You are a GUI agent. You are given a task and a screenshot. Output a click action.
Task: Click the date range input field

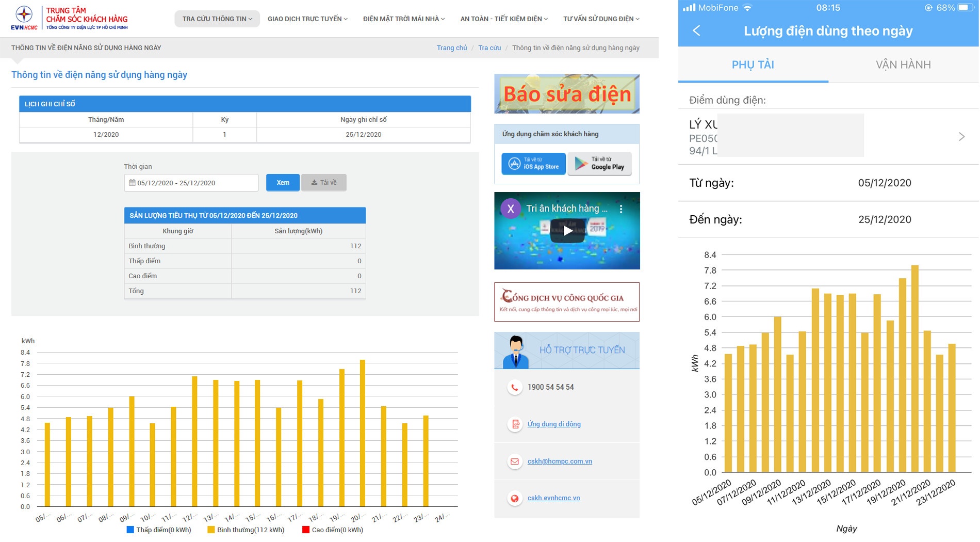pos(191,183)
